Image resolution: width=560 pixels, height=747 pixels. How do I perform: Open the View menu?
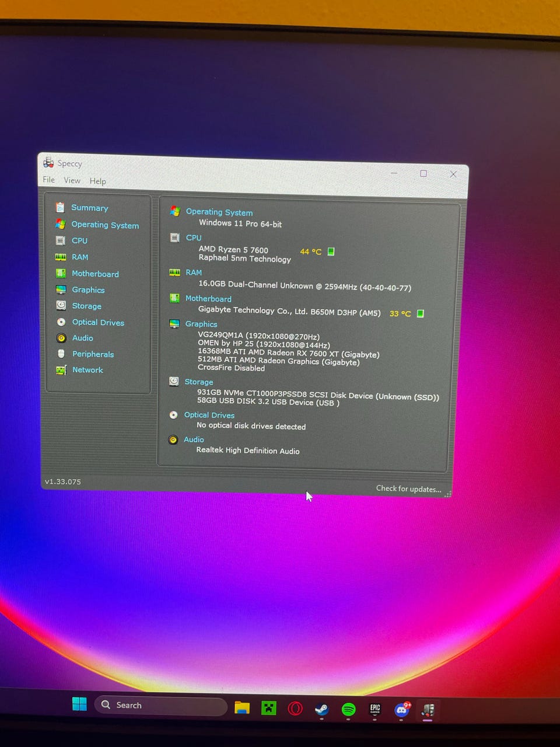(x=72, y=180)
